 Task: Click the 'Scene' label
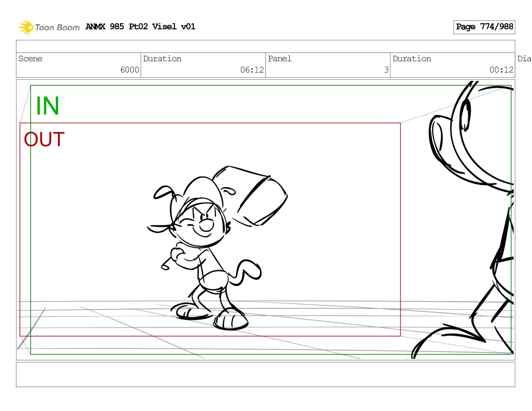tap(30, 59)
